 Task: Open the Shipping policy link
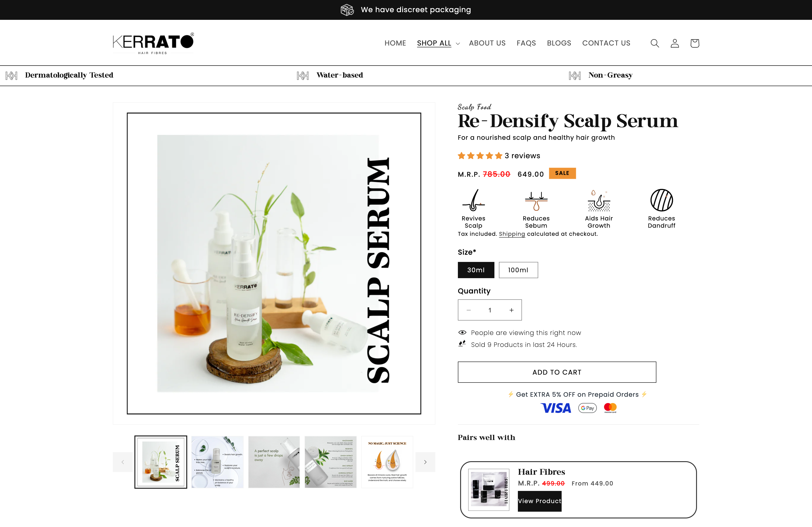pos(512,234)
